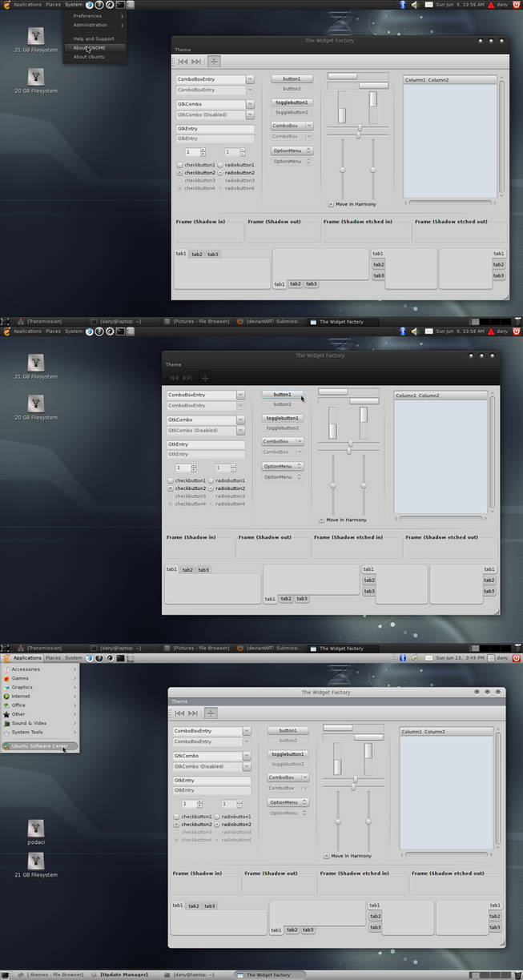Open Office icon entry in Applications menu
The width and height of the screenshot is (523, 980).
pyautogui.click(x=40, y=705)
